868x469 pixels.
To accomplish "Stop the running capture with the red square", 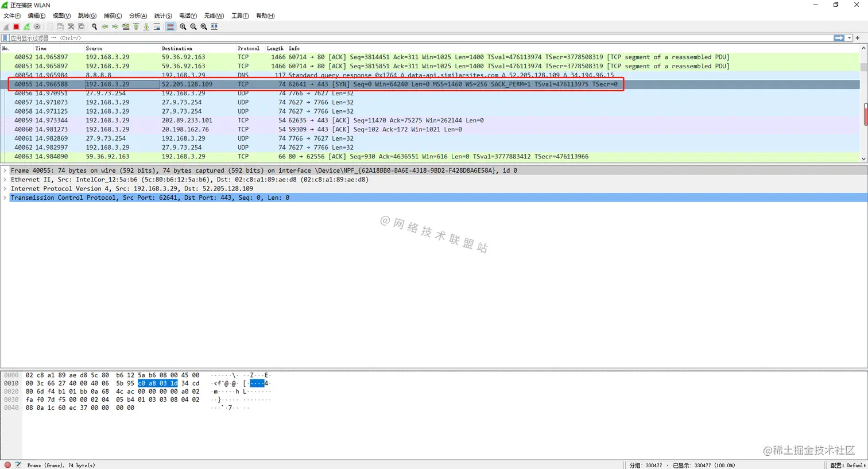I will 17,27.
